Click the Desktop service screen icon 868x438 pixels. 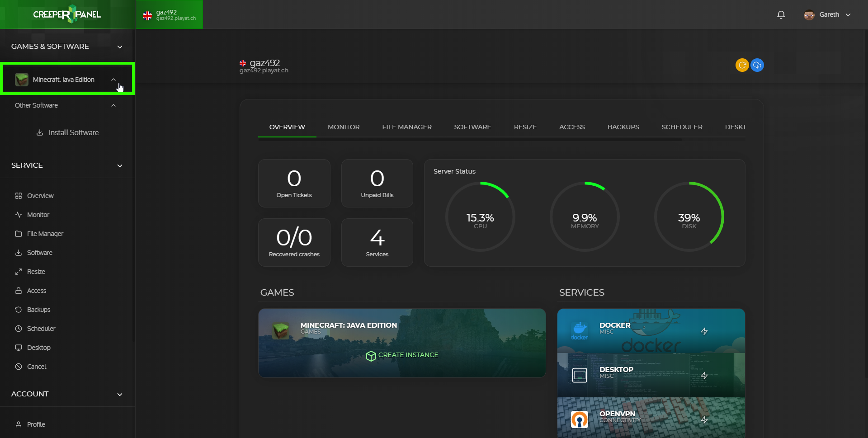(579, 375)
